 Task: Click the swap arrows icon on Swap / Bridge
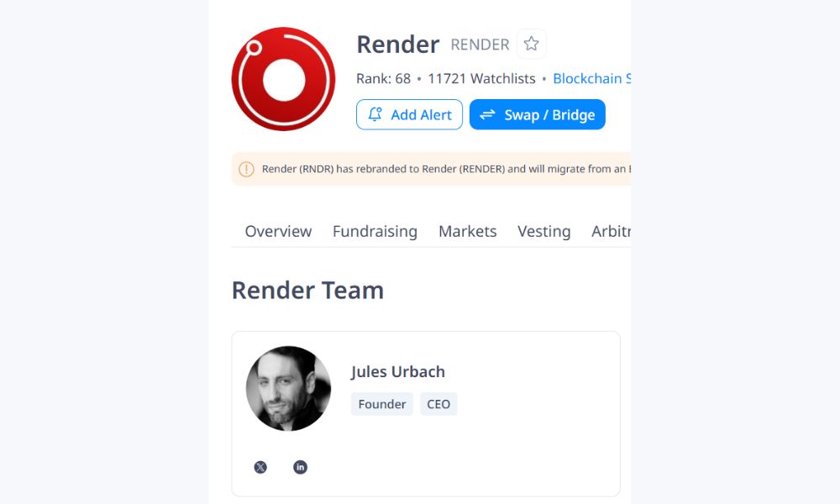[490, 114]
